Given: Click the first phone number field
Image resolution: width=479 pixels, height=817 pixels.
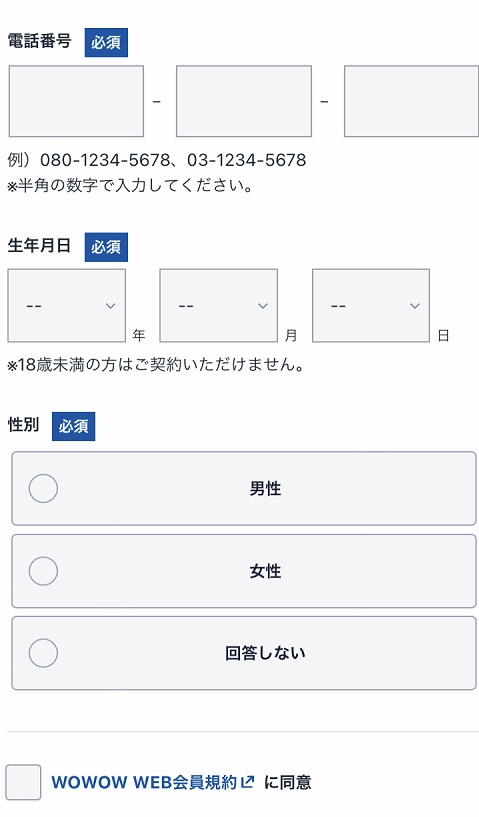Looking at the screenshot, I should [x=76, y=101].
